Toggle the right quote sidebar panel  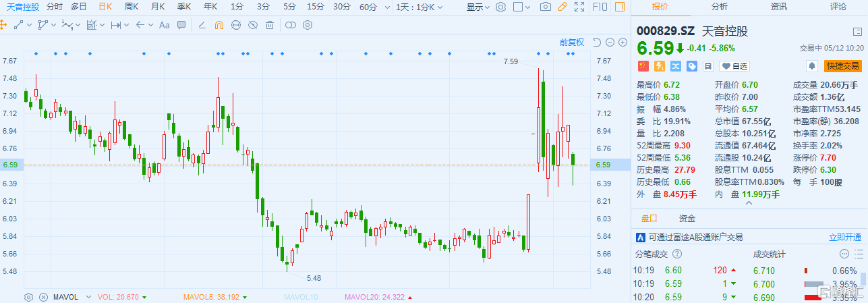[620, 7]
